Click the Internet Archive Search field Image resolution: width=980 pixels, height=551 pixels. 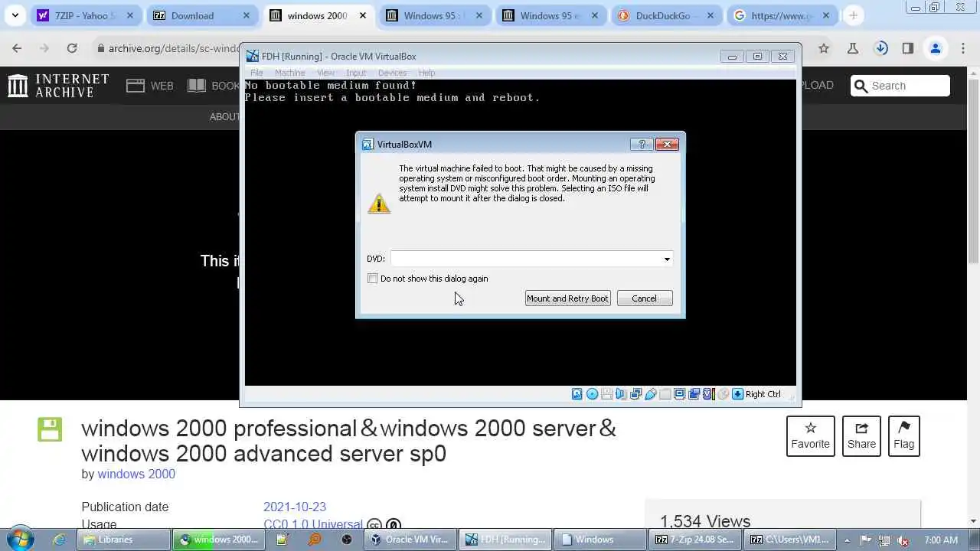900,86
